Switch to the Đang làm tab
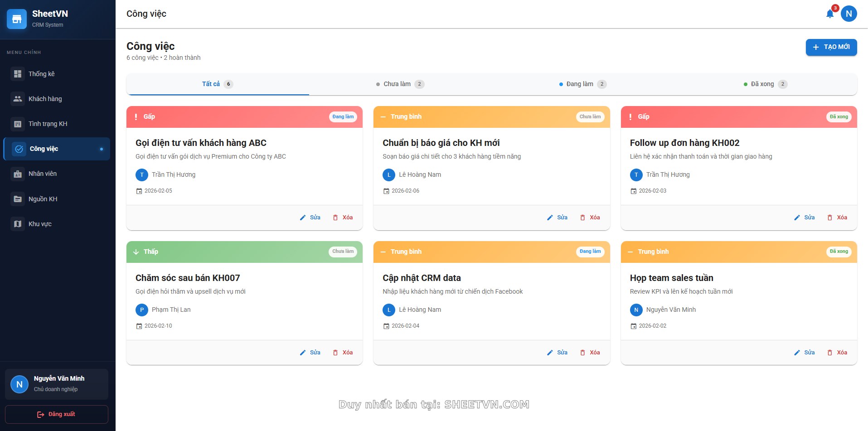The image size is (868, 431). [582, 84]
